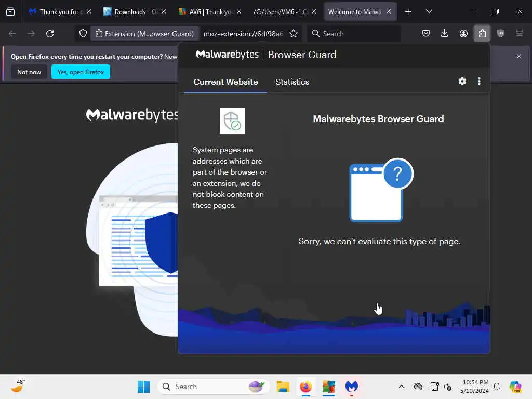Click the Save to Pocket icon

(x=426, y=33)
